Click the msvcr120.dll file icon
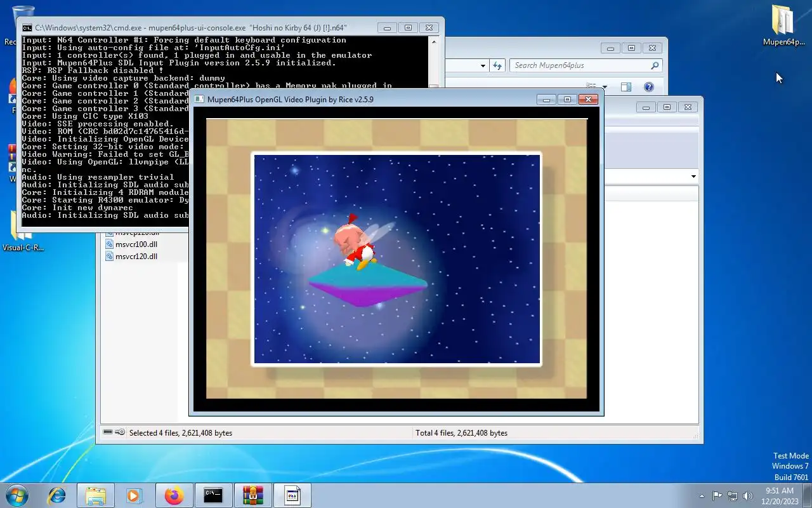Screen dimensions: 812x508 (109, 257)
